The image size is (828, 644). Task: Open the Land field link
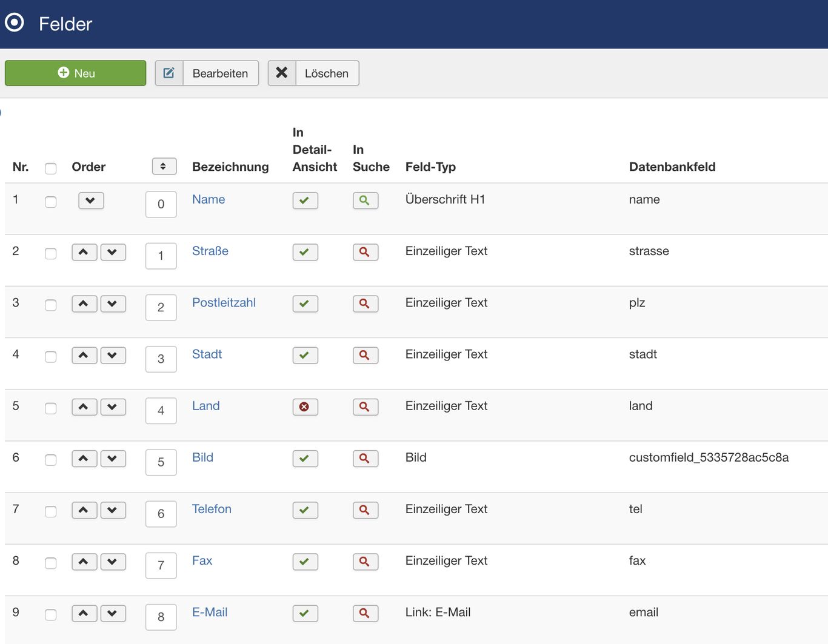[x=206, y=406]
